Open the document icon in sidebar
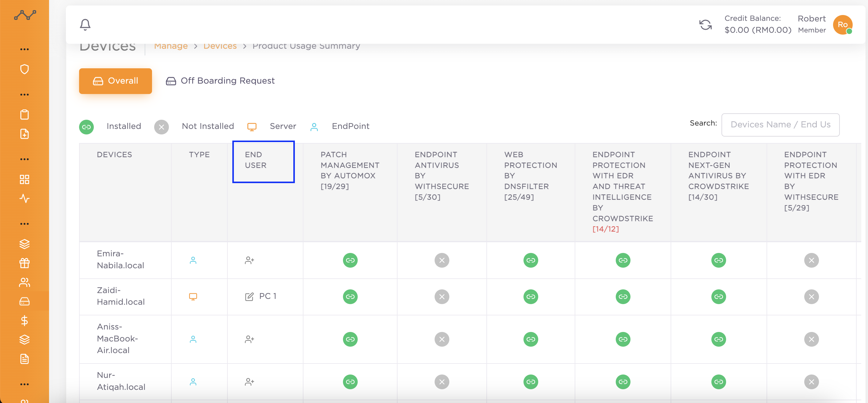The height and width of the screenshot is (403, 868). click(x=24, y=359)
